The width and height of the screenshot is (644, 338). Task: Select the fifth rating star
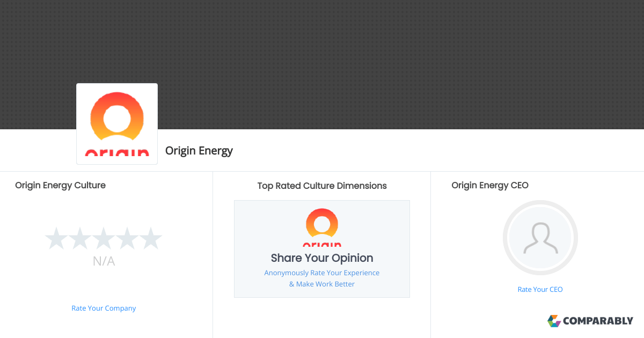tap(151, 238)
